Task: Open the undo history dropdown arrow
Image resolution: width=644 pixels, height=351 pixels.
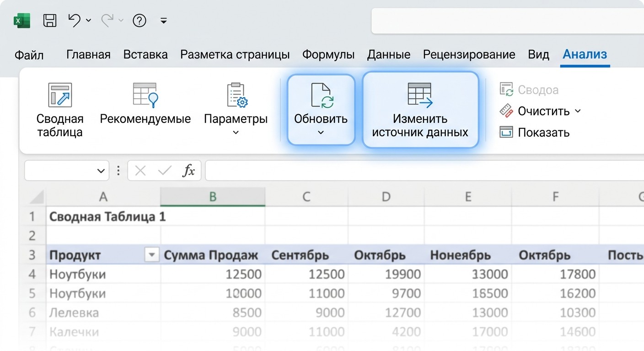Action: (x=89, y=21)
